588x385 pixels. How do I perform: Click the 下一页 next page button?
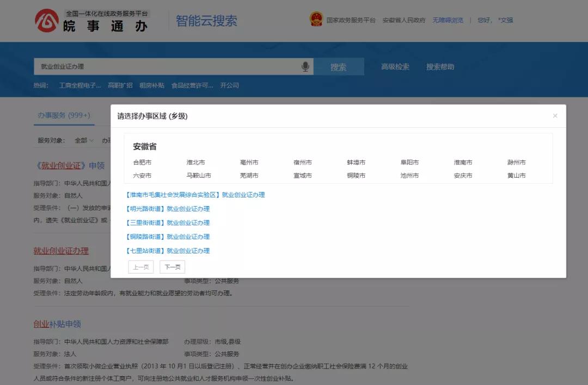171,266
